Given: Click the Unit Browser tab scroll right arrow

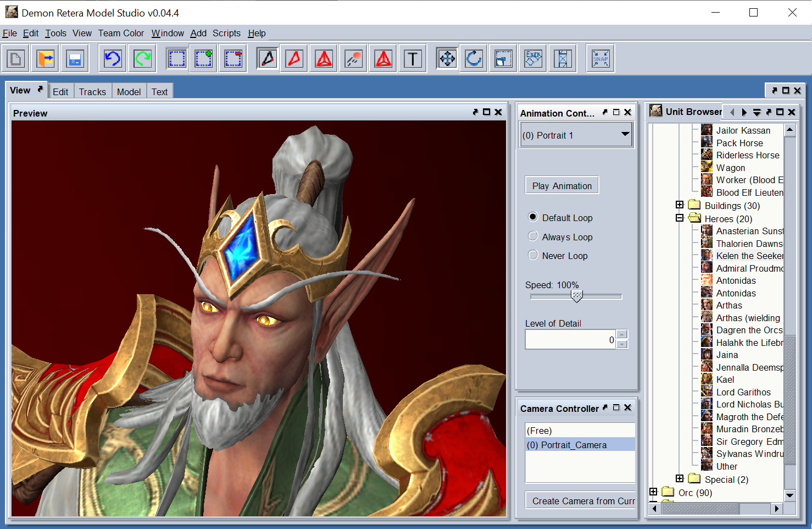Looking at the screenshot, I should (744, 112).
